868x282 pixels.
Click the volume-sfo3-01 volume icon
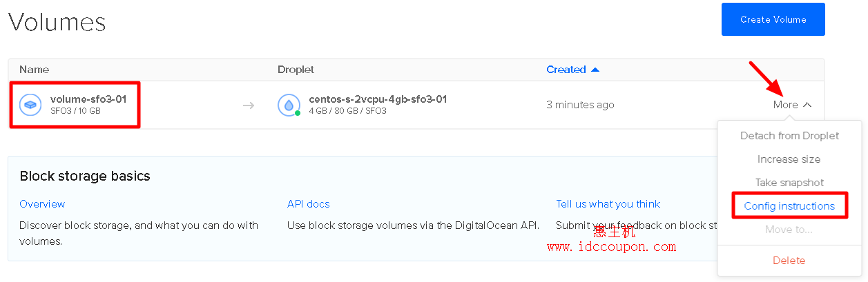(x=30, y=105)
